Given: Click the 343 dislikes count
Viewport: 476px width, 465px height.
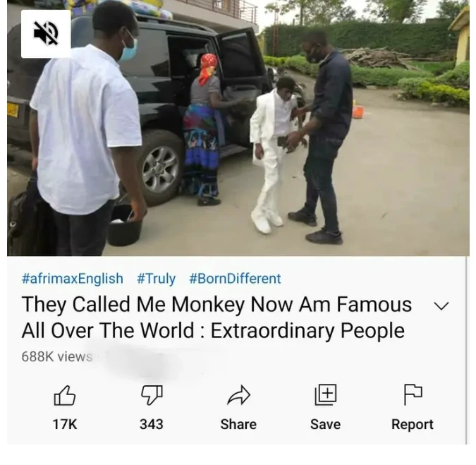Looking at the screenshot, I should 152,424.
